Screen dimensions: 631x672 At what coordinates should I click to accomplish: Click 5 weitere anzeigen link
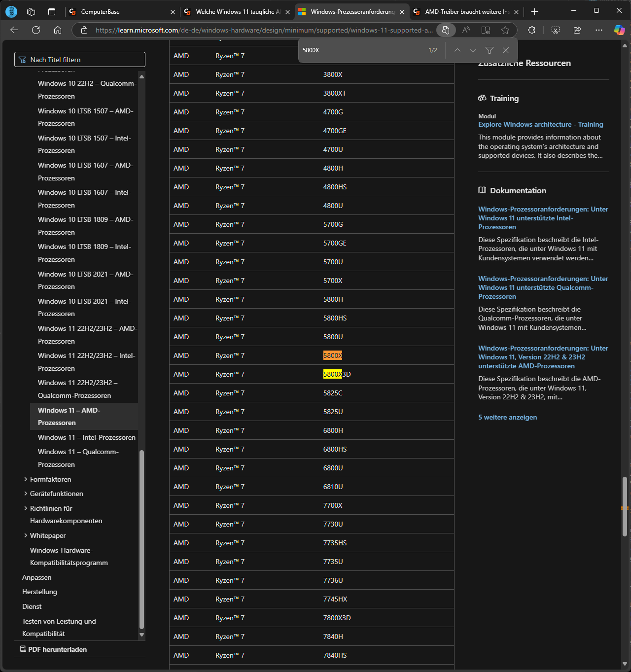click(508, 417)
